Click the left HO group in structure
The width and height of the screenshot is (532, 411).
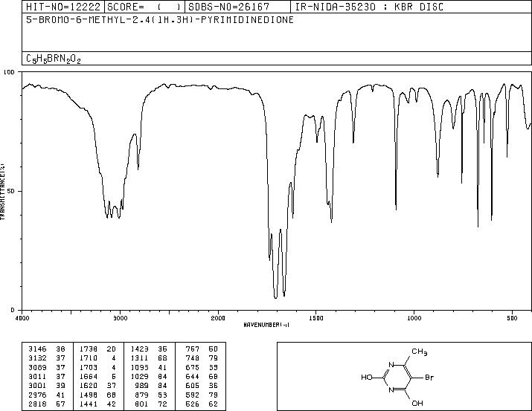tap(367, 377)
